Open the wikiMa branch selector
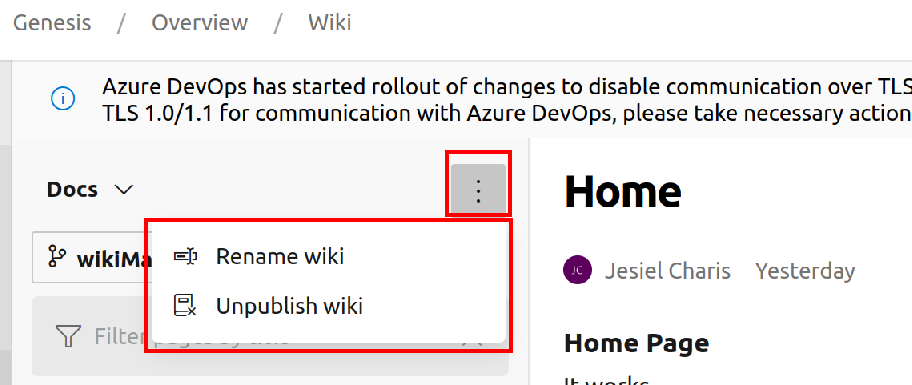Viewport: 912px width, 385px height. point(93,257)
